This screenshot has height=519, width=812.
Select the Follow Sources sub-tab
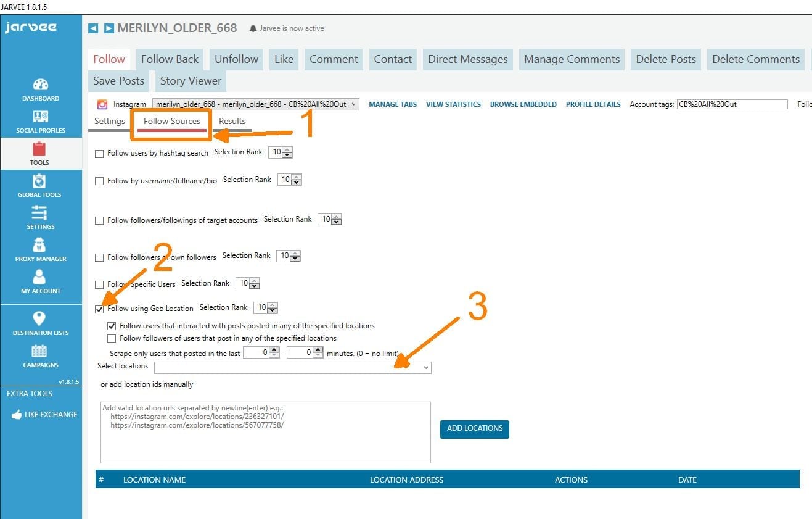[x=172, y=122]
